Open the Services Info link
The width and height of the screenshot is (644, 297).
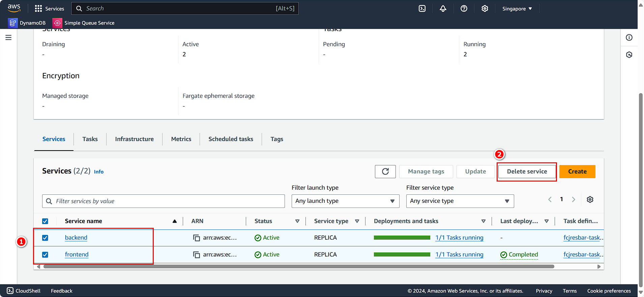pos(99,172)
